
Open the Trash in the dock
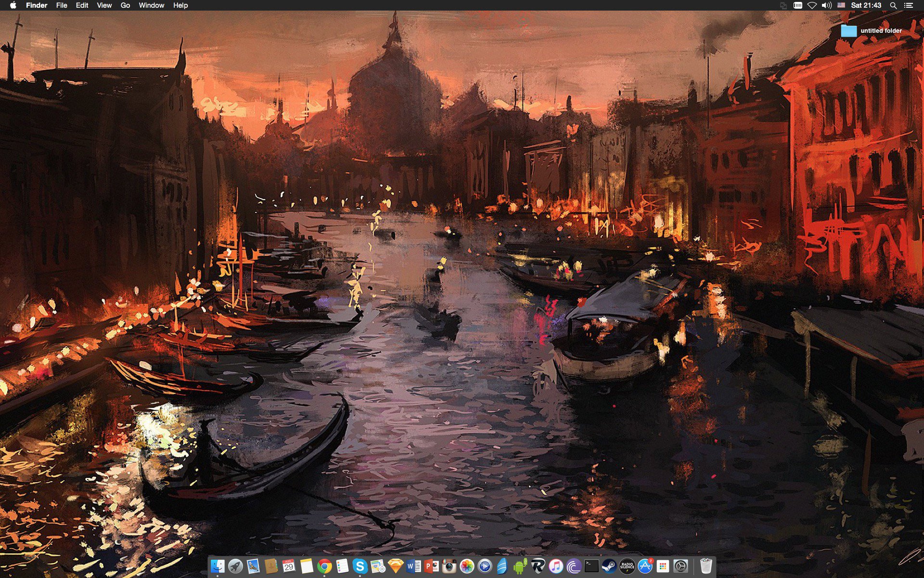coord(706,566)
